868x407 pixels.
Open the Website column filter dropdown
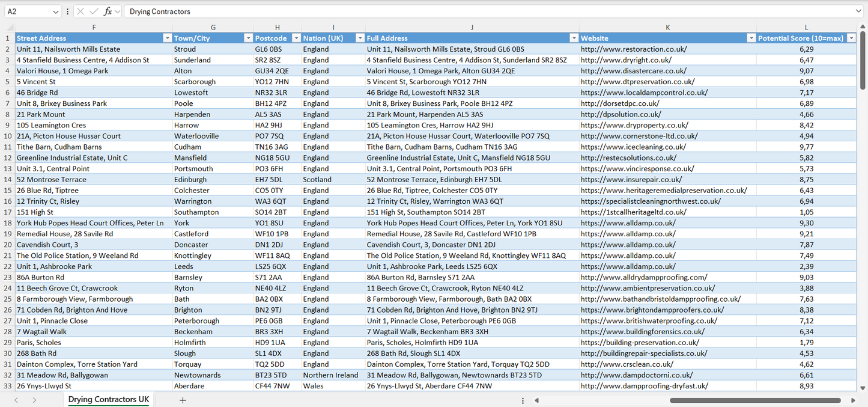tap(751, 37)
